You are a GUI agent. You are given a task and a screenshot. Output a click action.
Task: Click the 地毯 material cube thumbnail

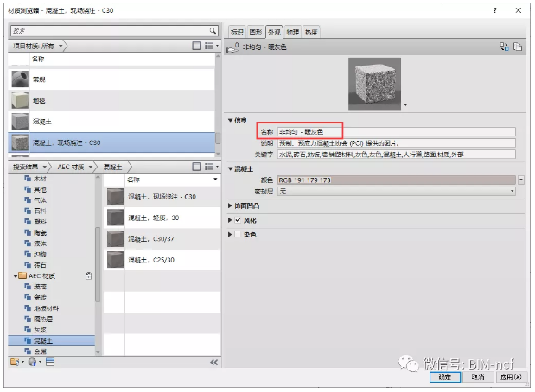pos(20,100)
